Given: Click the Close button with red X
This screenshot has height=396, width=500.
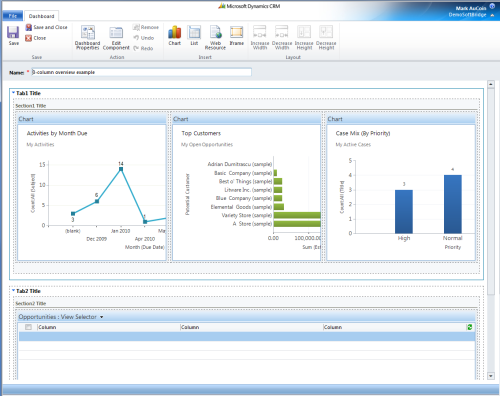Looking at the screenshot, I should click(x=36, y=38).
